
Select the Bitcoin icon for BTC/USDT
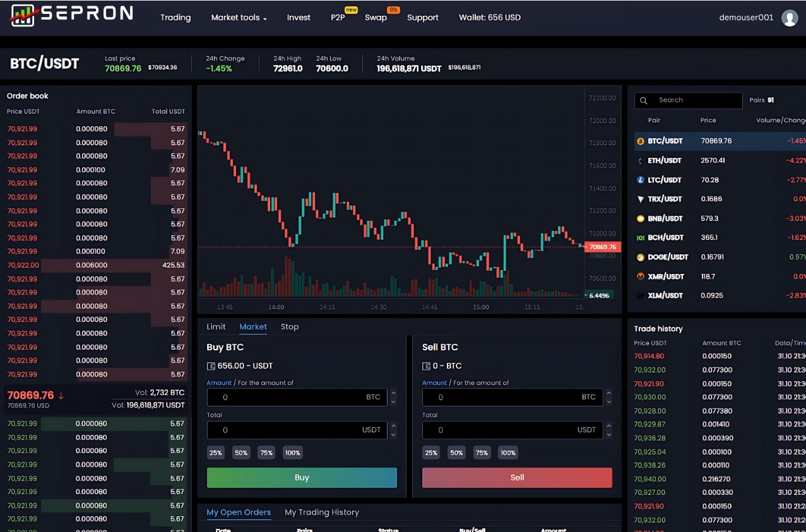coord(640,141)
